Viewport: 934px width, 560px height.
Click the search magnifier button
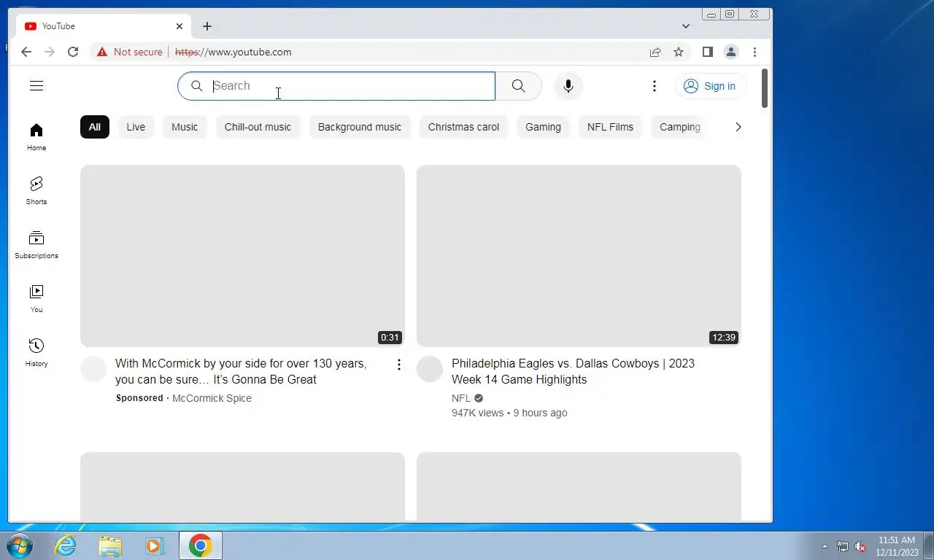tap(518, 86)
